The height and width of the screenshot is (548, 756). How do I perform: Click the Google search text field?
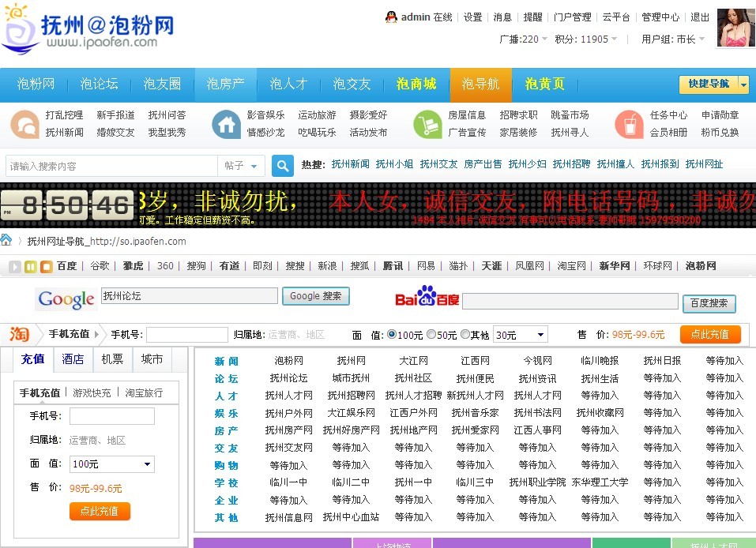[x=190, y=295]
